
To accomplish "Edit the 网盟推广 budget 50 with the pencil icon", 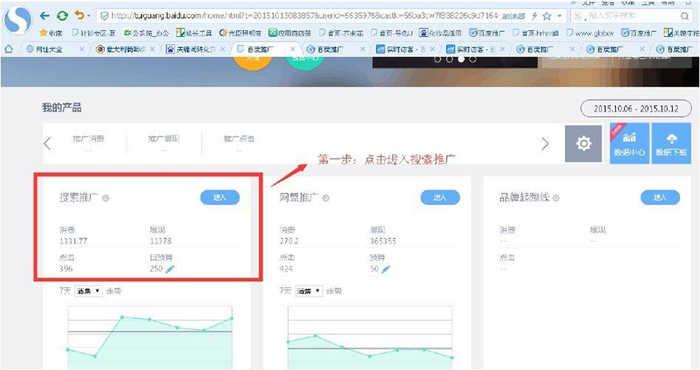I will tap(386, 269).
